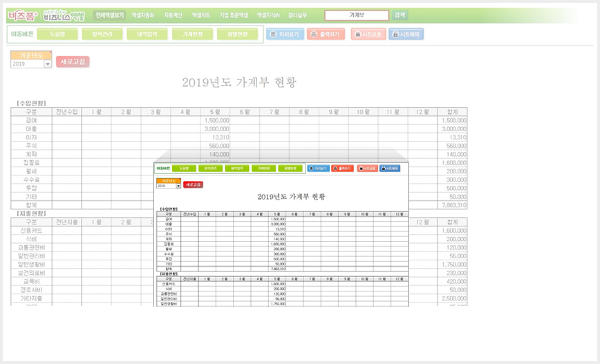Click the 월별현황 button in the background sheet

[237, 34]
